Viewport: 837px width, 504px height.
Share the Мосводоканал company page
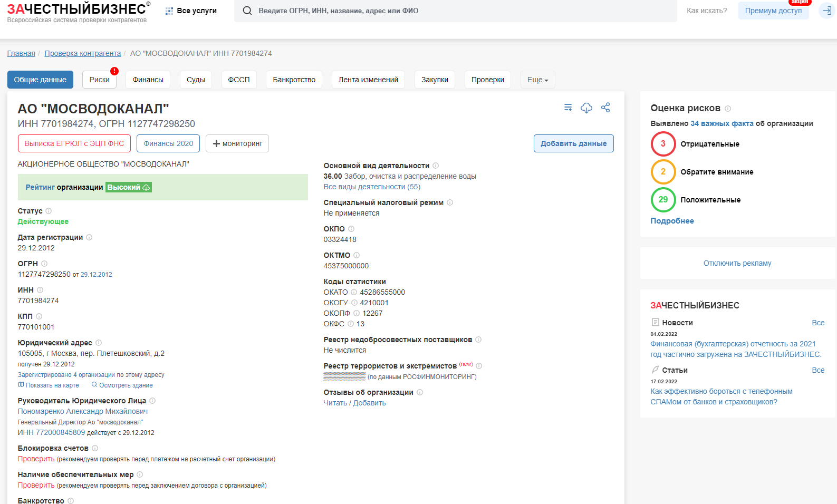point(605,108)
